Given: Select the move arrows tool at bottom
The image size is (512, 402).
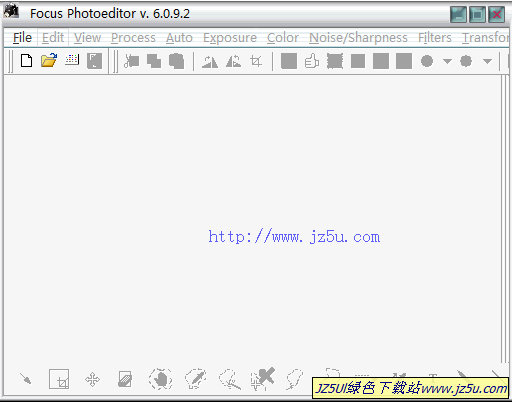Looking at the screenshot, I should tap(92, 380).
